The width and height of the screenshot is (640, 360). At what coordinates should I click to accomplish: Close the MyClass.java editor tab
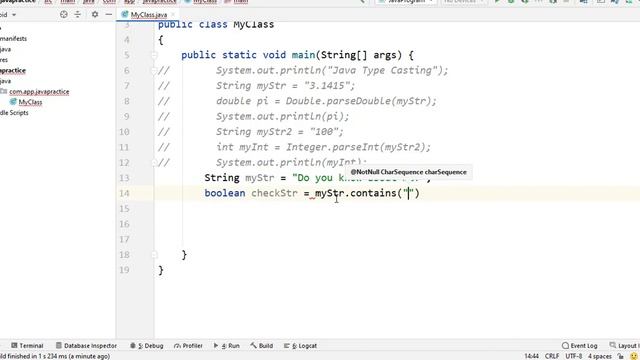tap(173, 15)
